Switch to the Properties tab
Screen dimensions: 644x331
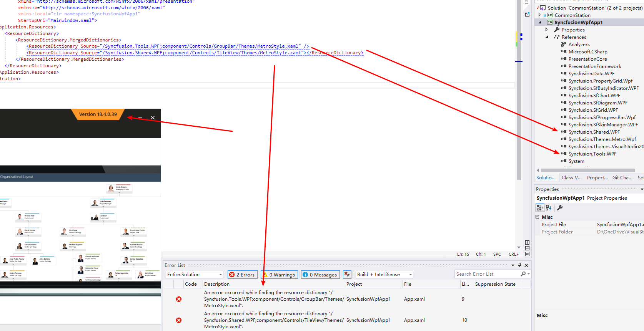click(x=597, y=178)
